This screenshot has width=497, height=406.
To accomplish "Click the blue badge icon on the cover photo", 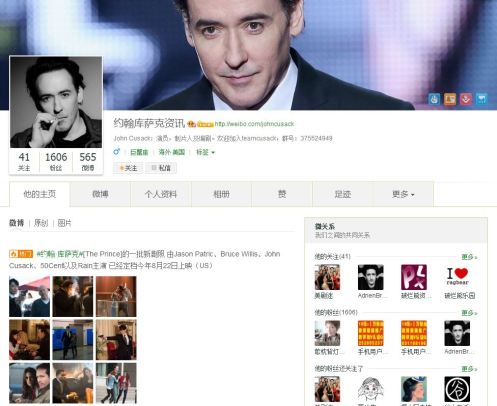I will (434, 99).
